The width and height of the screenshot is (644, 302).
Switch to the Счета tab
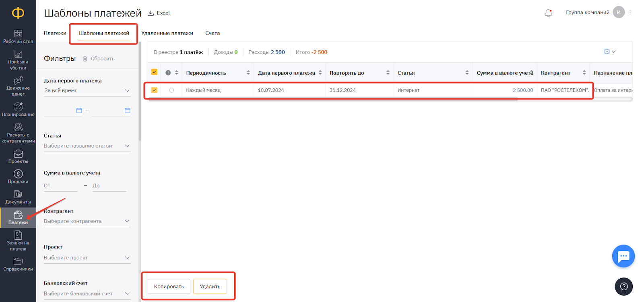click(x=213, y=33)
